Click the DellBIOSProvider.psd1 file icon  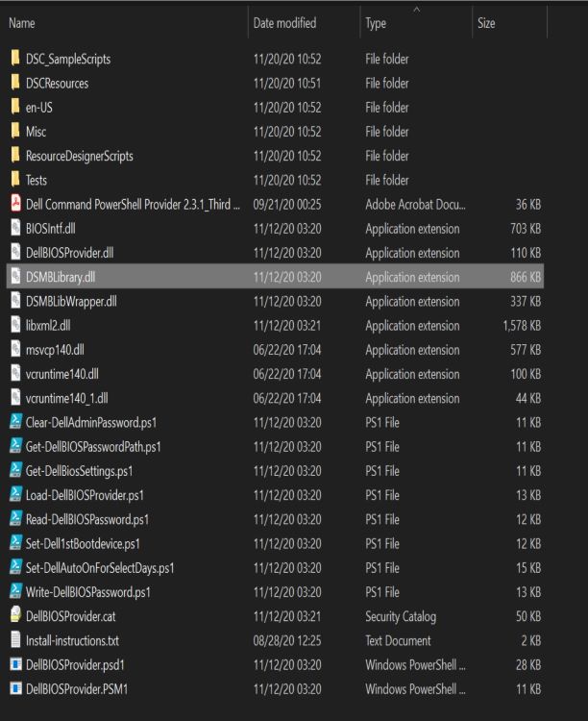(15, 664)
